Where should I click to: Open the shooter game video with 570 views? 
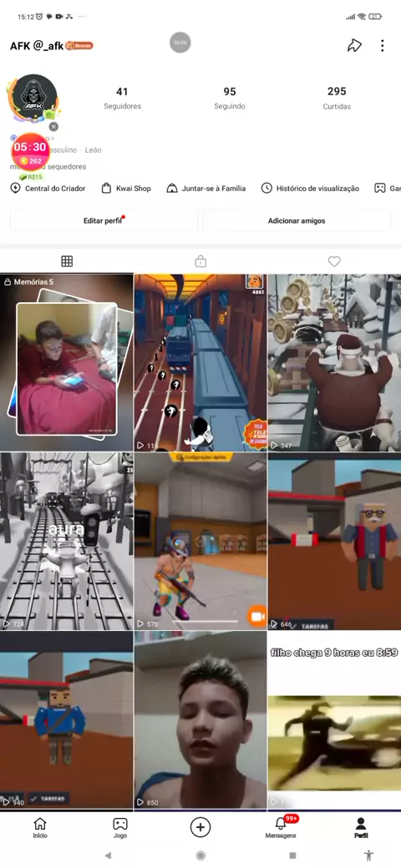200,542
